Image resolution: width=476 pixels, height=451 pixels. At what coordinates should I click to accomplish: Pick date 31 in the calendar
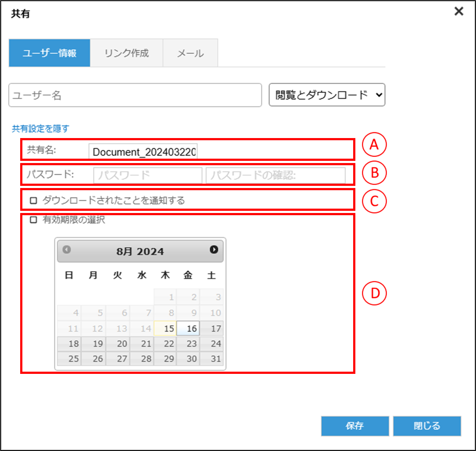click(x=211, y=359)
